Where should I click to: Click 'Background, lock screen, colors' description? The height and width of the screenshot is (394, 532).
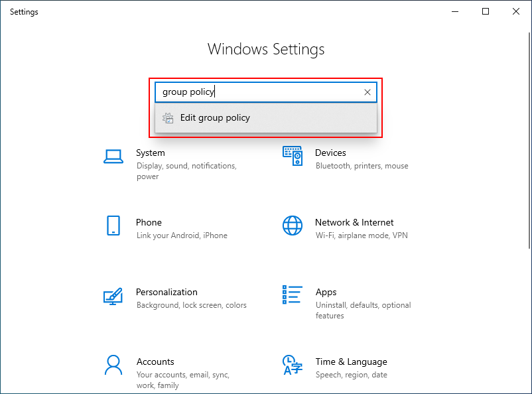[x=191, y=305]
